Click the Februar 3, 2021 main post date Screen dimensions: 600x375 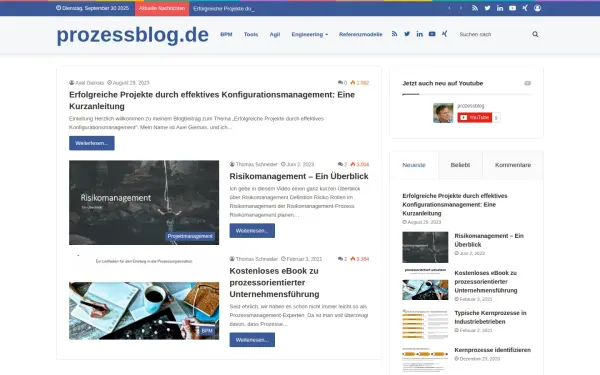pos(302,259)
